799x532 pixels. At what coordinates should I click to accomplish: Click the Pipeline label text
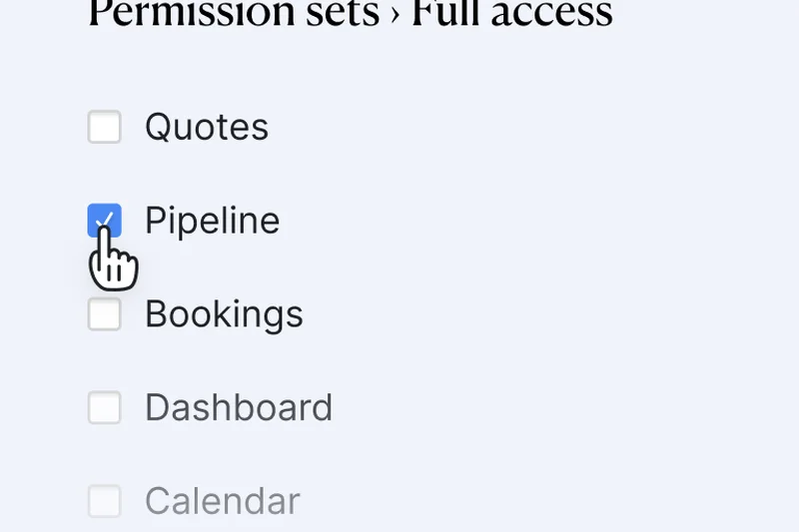tap(212, 221)
